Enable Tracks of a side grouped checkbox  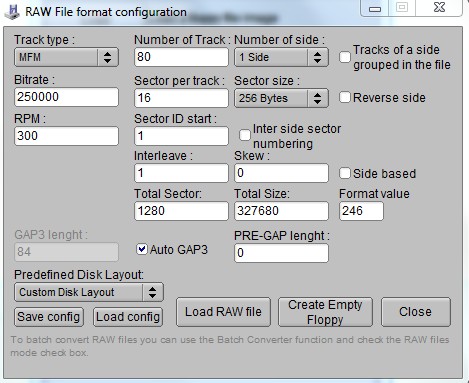point(345,57)
